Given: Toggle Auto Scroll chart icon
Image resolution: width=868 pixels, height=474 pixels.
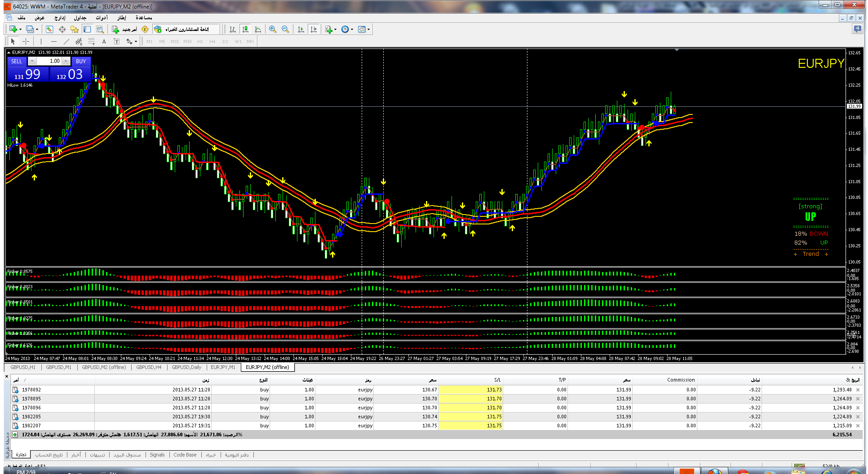Looking at the screenshot, I should pyautogui.click(x=301, y=29).
